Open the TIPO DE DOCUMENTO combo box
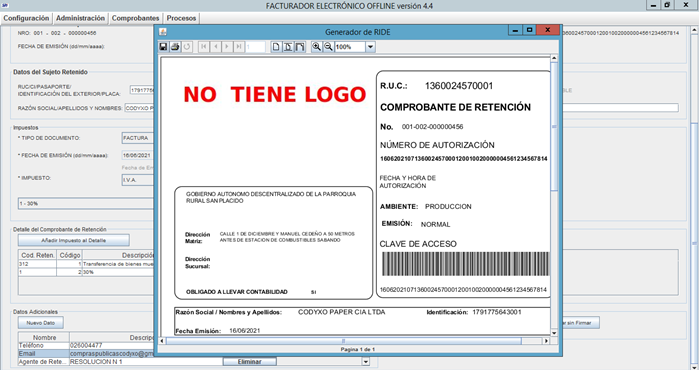699x370 pixels. (x=138, y=138)
